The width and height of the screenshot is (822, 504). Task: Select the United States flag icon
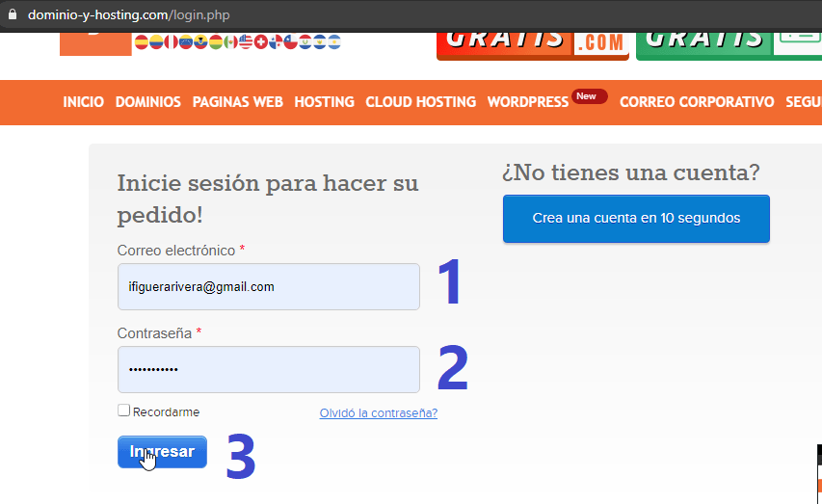click(x=246, y=42)
